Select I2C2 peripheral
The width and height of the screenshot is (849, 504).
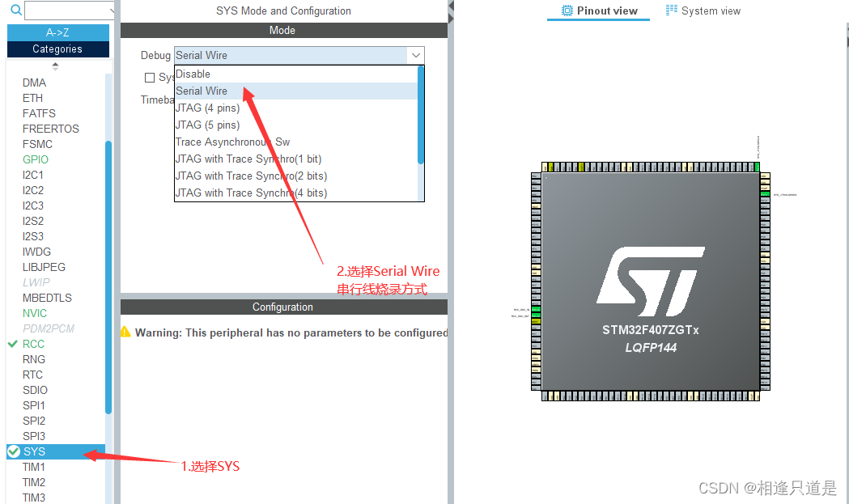tap(32, 190)
